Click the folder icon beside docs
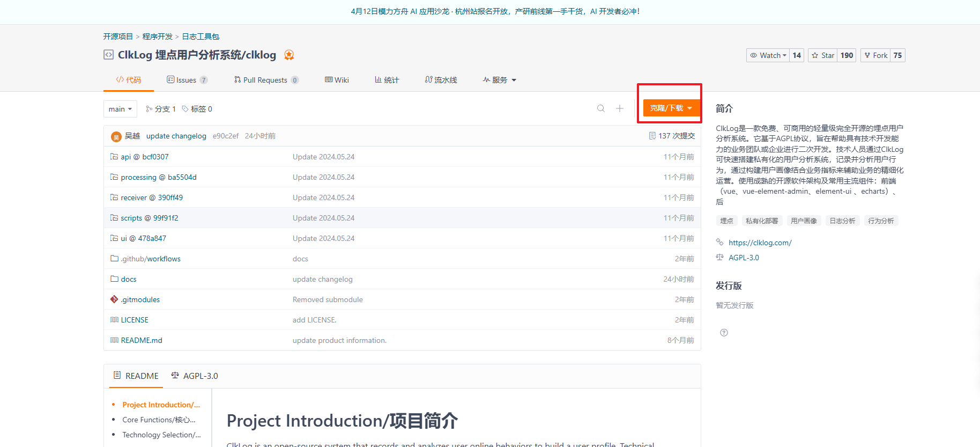 click(x=114, y=279)
